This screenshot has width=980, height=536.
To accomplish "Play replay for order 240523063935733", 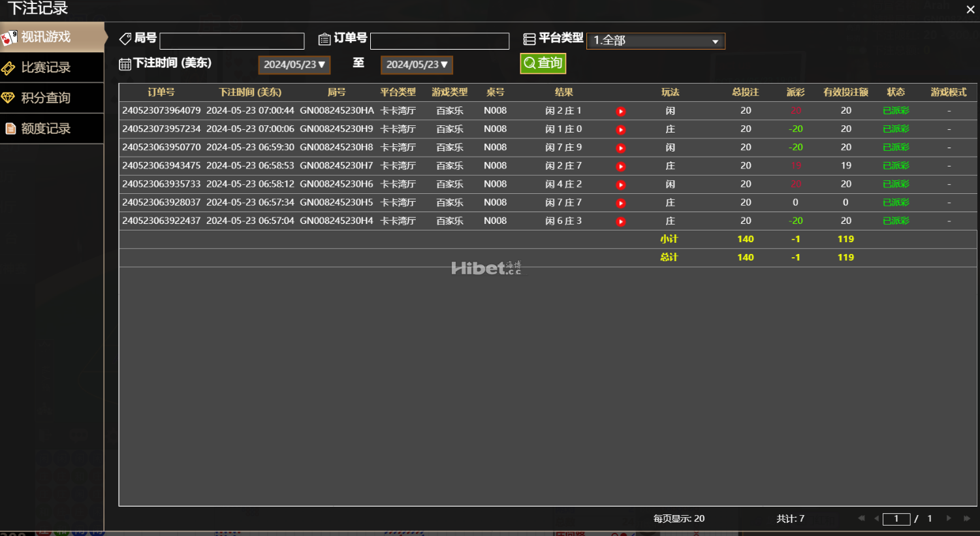I will pos(620,185).
